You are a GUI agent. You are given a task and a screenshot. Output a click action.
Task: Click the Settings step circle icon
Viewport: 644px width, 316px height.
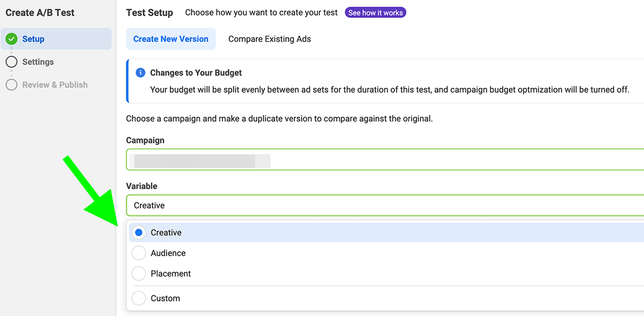[11, 62]
